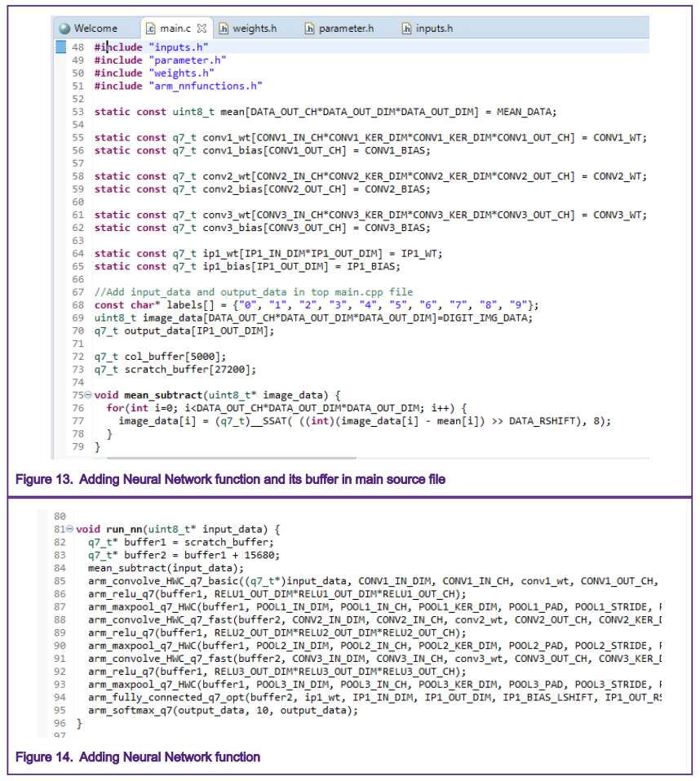Click ip1_wt on line 64
This screenshot has height=781, width=700.
coord(220,254)
